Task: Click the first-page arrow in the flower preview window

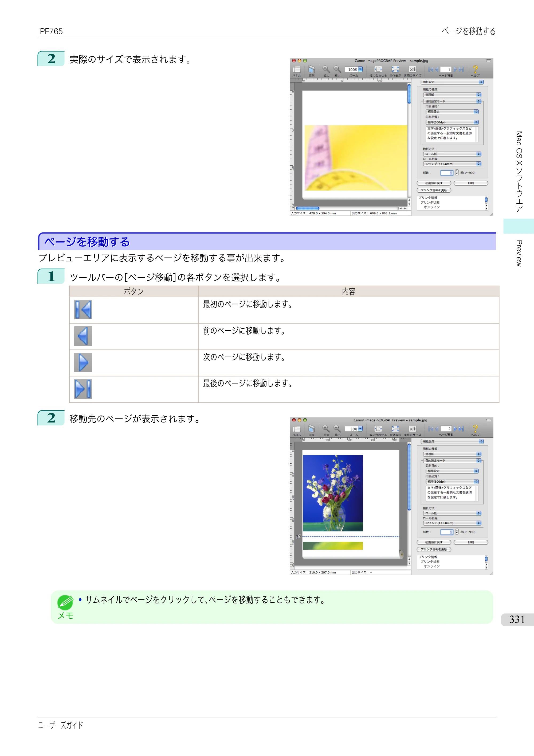Action: [x=431, y=429]
